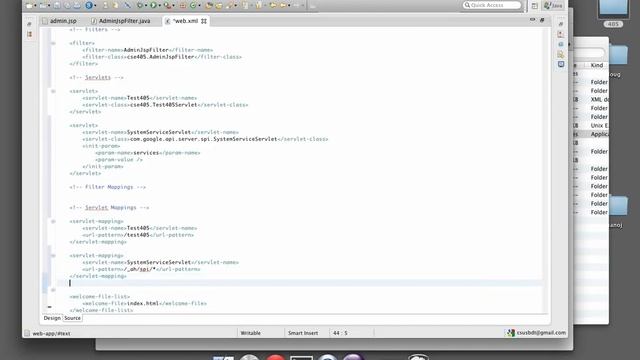Click the Writable status bar entry
The height and width of the screenshot is (360, 640).
point(251,333)
